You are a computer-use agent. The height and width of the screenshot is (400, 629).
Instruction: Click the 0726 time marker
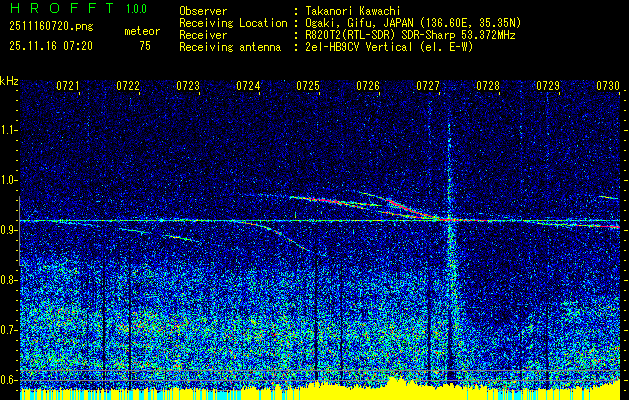(x=368, y=85)
